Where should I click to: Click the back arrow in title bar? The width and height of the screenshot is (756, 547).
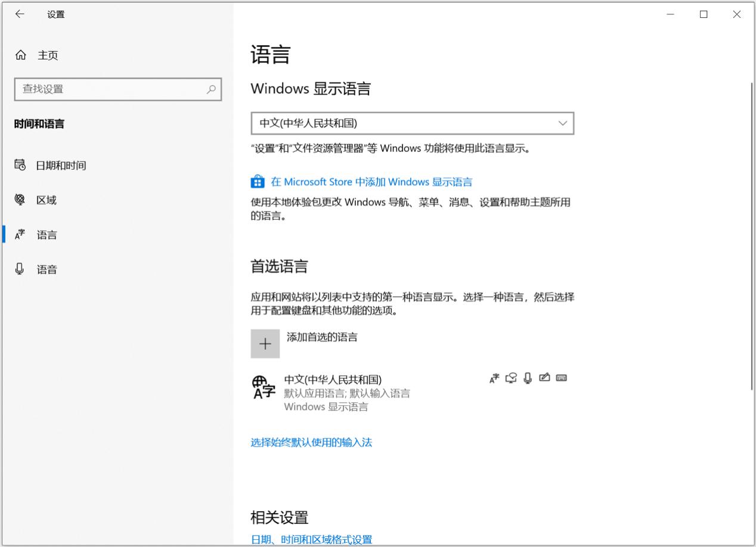point(20,14)
